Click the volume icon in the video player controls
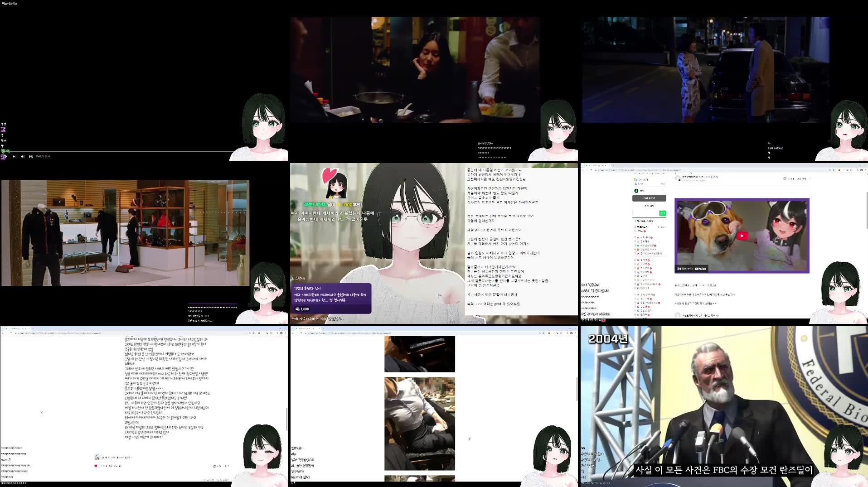 point(23,156)
